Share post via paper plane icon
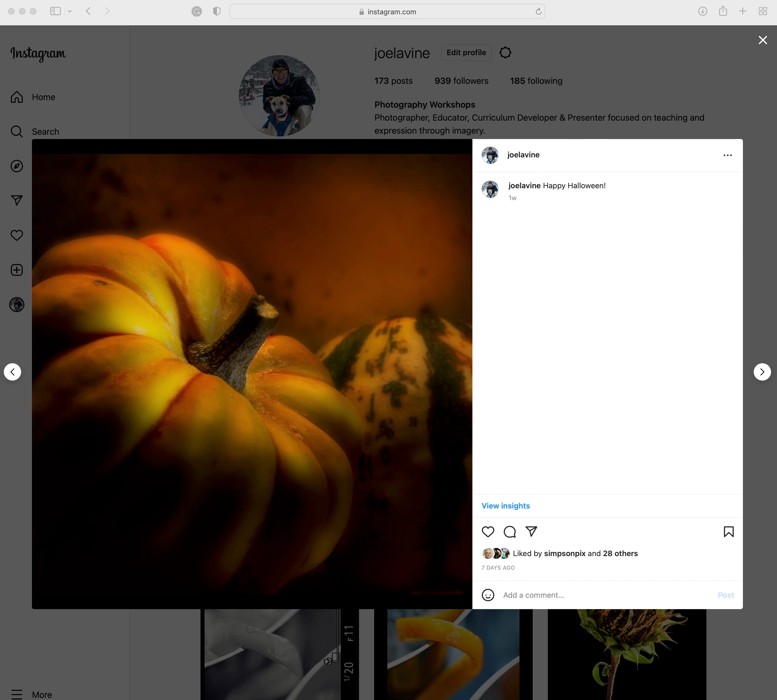The width and height of the screenshot is (777, 700). pyautogui.click(x=531, y=531)
